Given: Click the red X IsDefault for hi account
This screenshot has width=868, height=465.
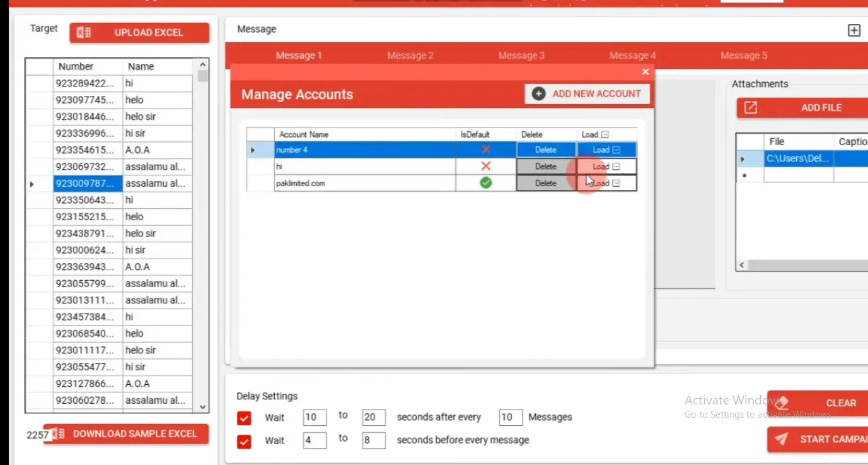Looking at the screenshot, I should 485,167.
